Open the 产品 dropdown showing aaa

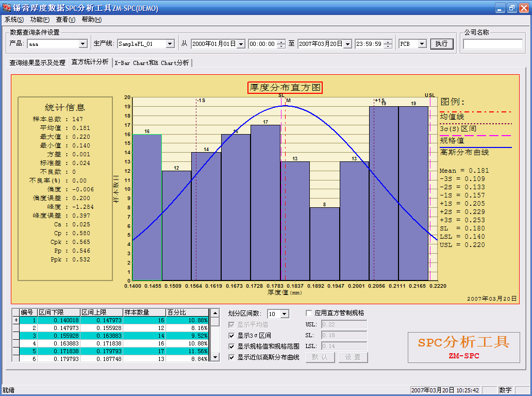point(83,44)
